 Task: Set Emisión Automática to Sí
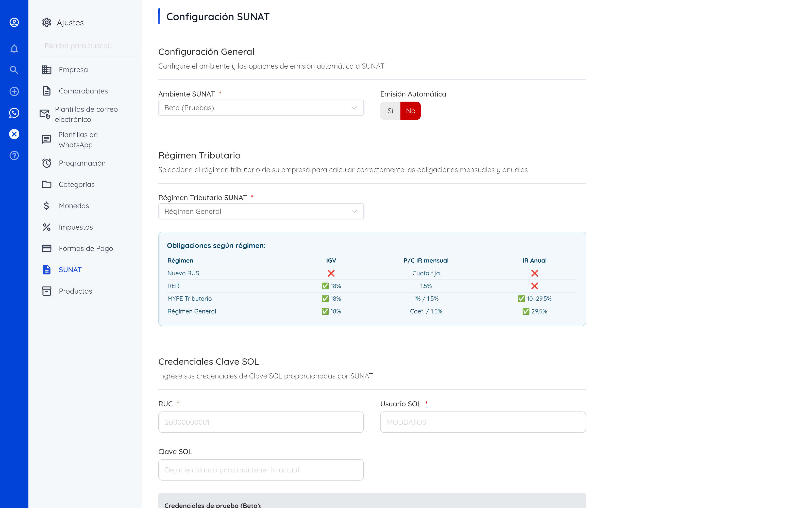click(390, 111)
